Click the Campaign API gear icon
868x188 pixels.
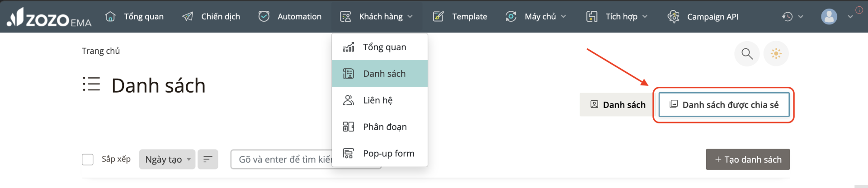[x=674, y=17]
